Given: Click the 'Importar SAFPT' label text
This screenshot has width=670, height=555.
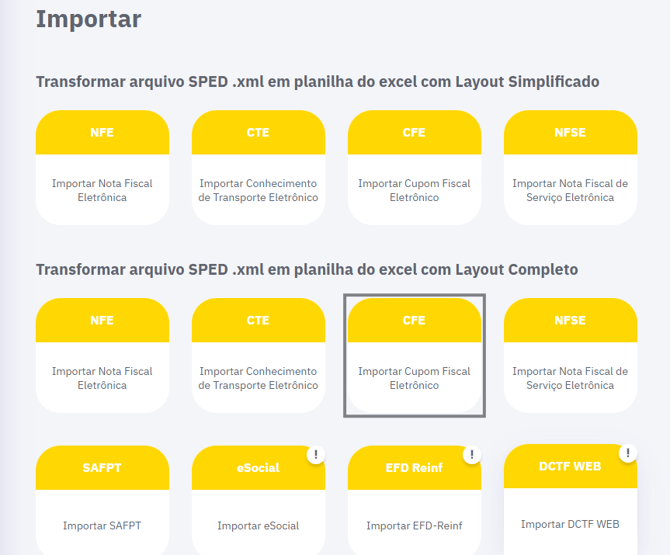Looking at the screenshot, I should pos(102,526).
